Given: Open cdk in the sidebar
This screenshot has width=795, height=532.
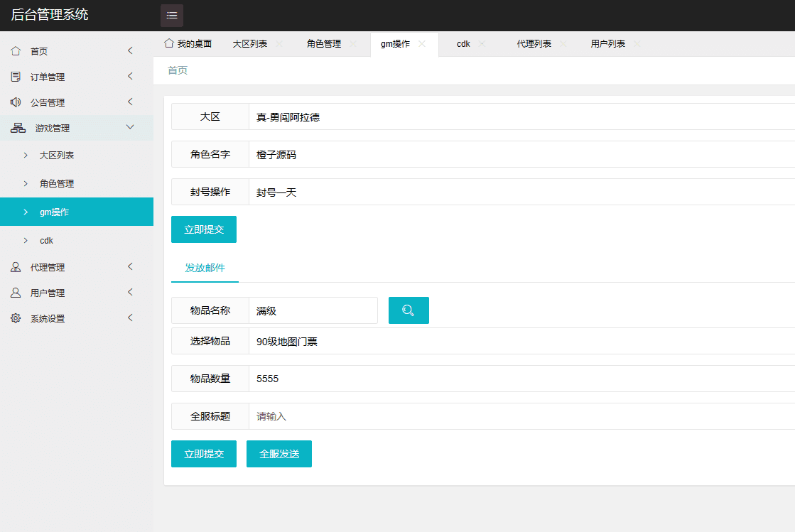Looking at the screenshot, I should [46, 241].
